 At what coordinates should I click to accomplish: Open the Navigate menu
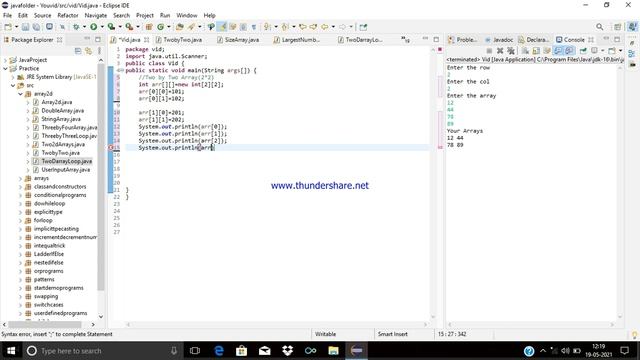click(x=96, y=16)
